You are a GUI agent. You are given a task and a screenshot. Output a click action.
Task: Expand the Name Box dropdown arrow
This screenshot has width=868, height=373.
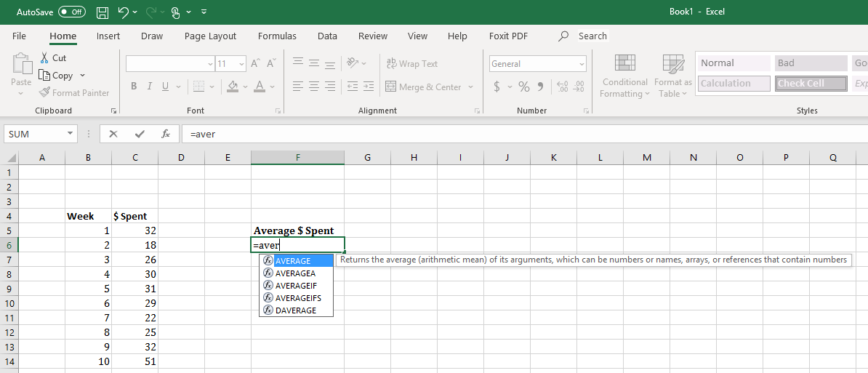[71, 134]
